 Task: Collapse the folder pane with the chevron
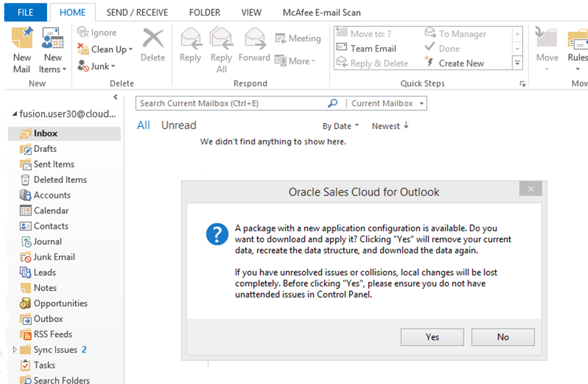point(116,97)
